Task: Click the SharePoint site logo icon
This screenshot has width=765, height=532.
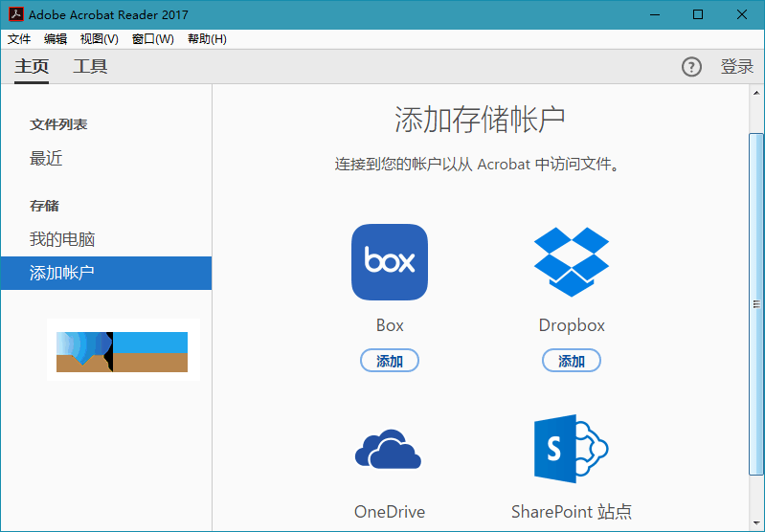Action: tap(572, 449)
